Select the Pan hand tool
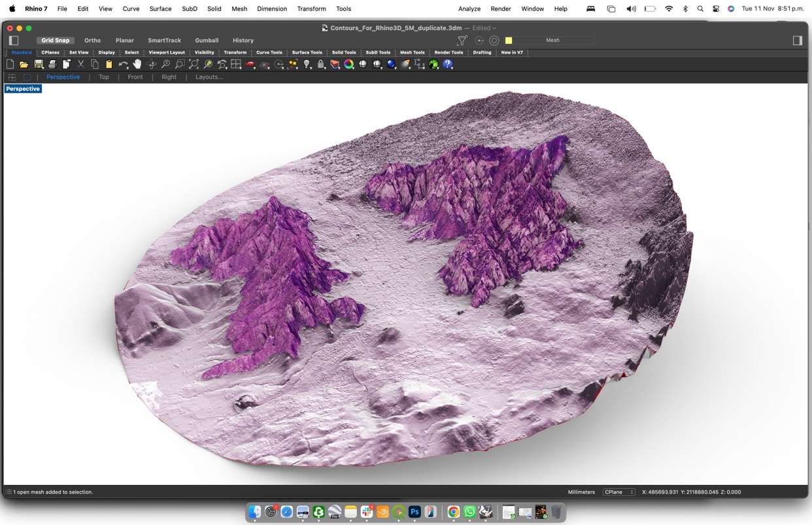The image size is (812, 525). (x=137, y=64)
